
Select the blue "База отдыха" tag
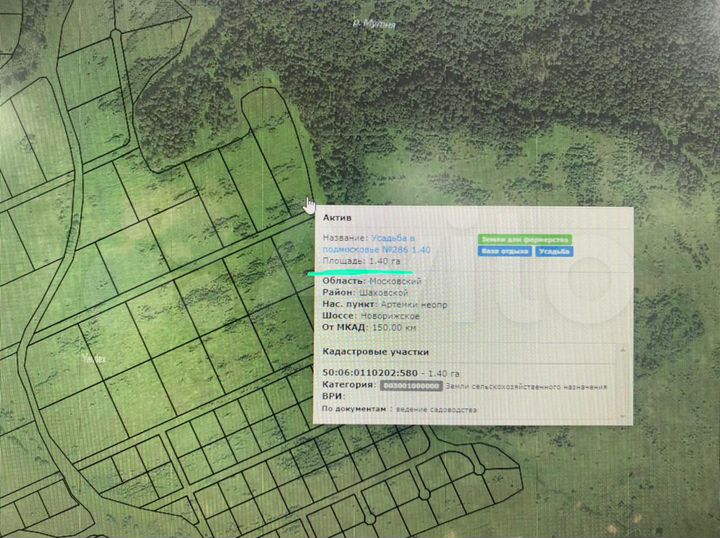click(503, 252)
